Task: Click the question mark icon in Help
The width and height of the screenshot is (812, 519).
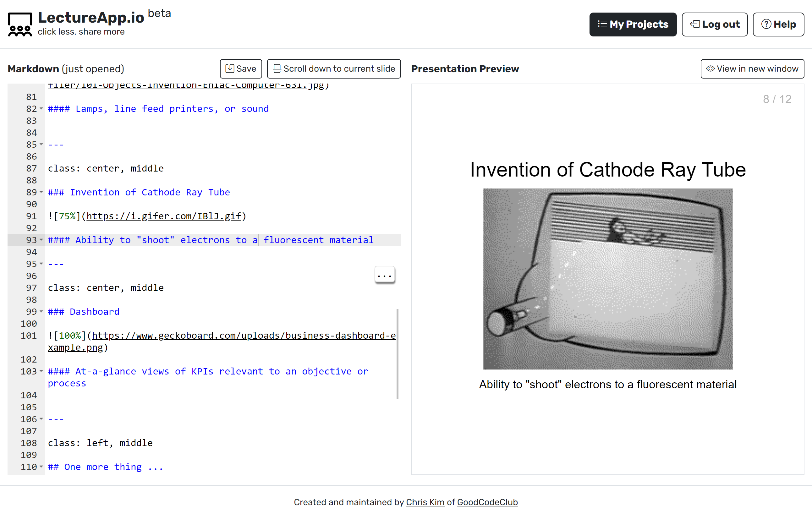Action: 766,24
